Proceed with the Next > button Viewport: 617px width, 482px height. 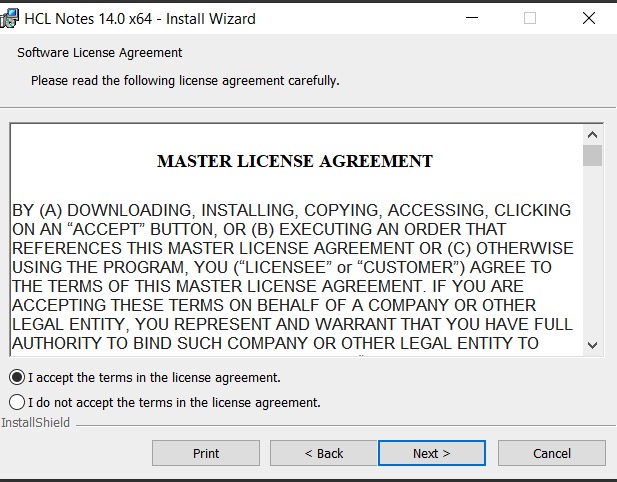(x=432, y=453)
